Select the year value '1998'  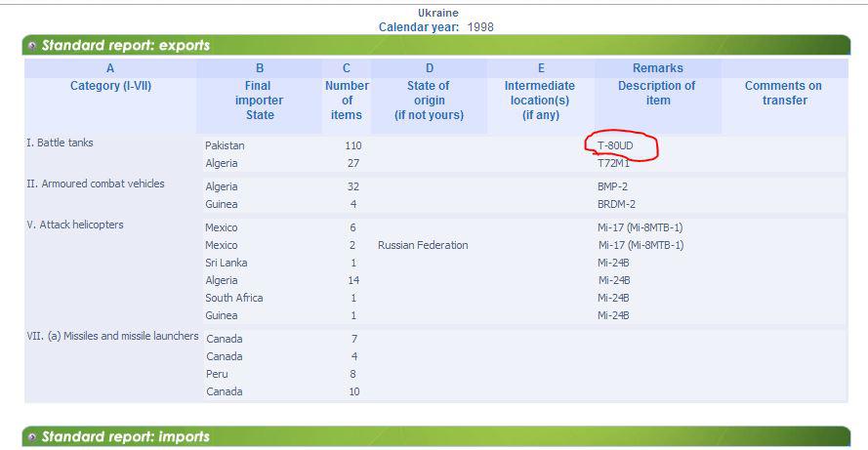pos(480,27)
